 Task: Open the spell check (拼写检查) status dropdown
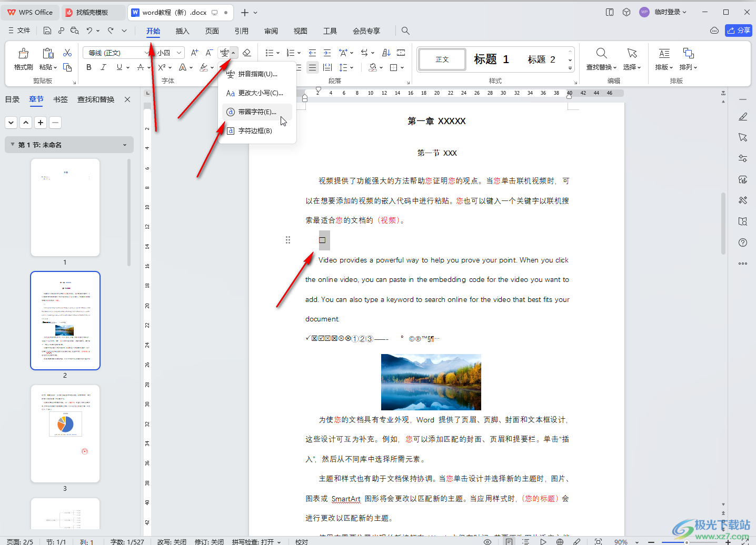tap(279, 541)
